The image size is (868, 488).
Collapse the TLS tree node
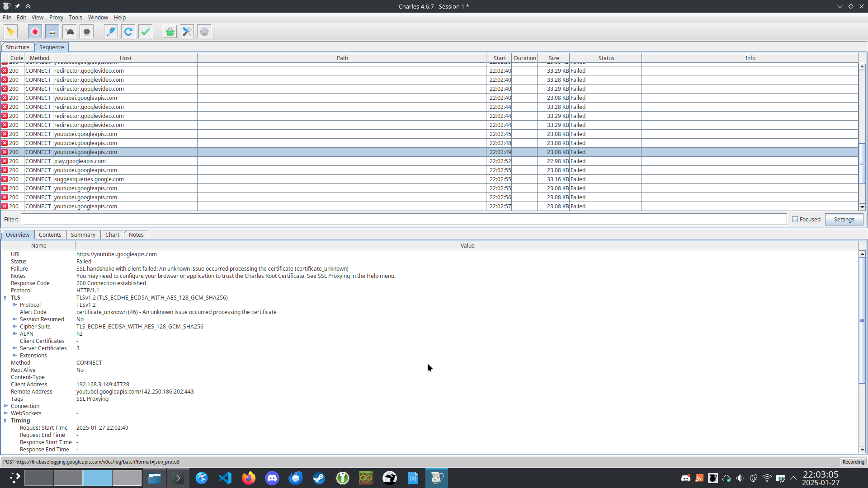coord(5,298)
